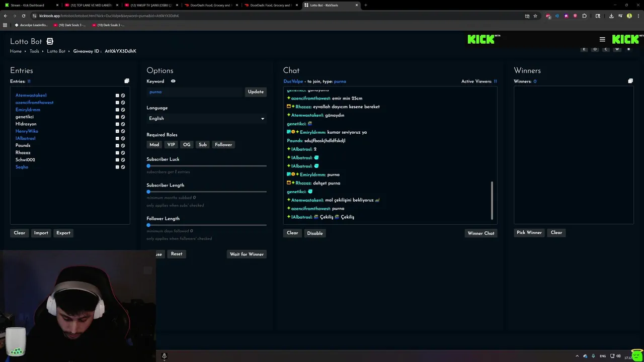Switch to the first DoorDash browser tab
The width and height of the screenshot is (644, 362).
click(x=210, y=5)
